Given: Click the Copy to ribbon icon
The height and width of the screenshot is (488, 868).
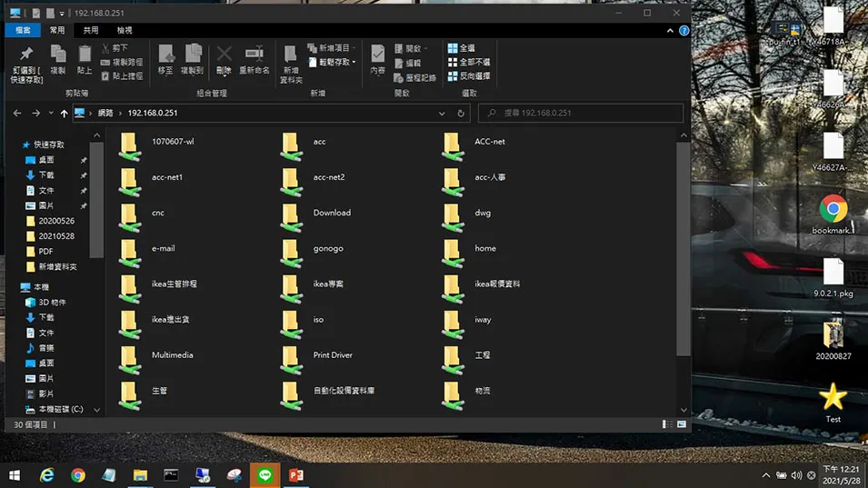Looking at the screenshot, I should (192, 54).
